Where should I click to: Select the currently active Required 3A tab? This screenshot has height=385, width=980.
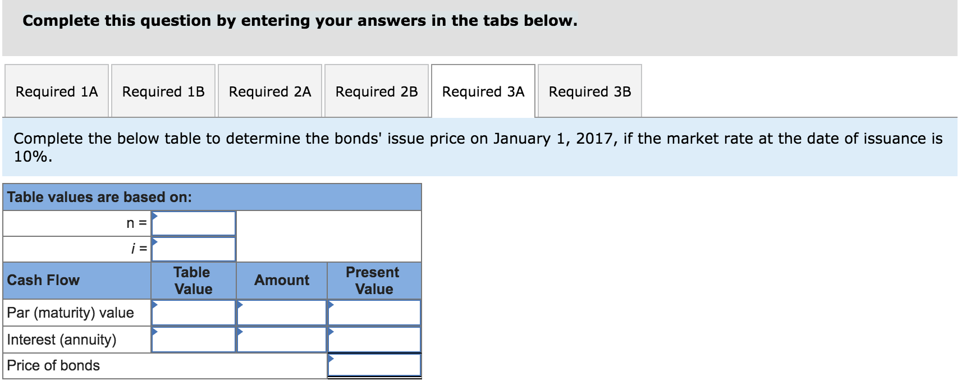[x=483, y=91]
